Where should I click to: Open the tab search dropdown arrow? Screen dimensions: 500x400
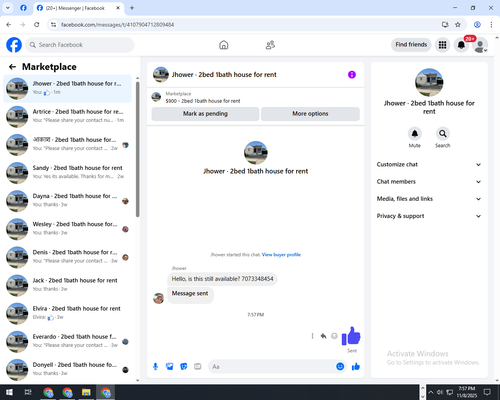pos(8,8)
